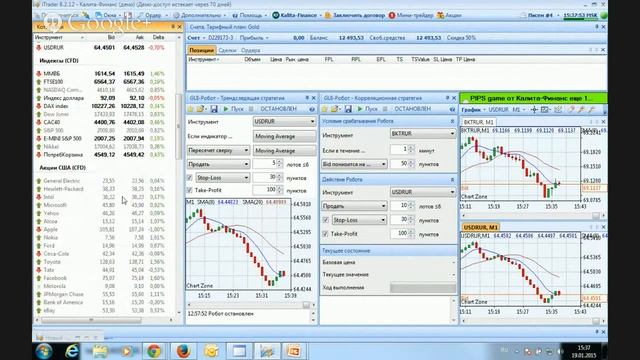640x360 pixels.
Task: Open file icon in trend strategy robot toolbar
Action: [x=200, y=109]
